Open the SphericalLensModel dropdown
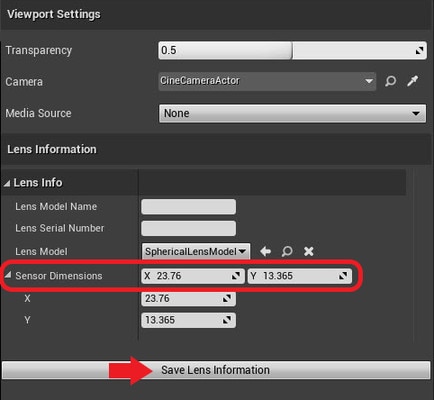Image resolution: width=434 pixels, height=400 pixels. point(196,251)
